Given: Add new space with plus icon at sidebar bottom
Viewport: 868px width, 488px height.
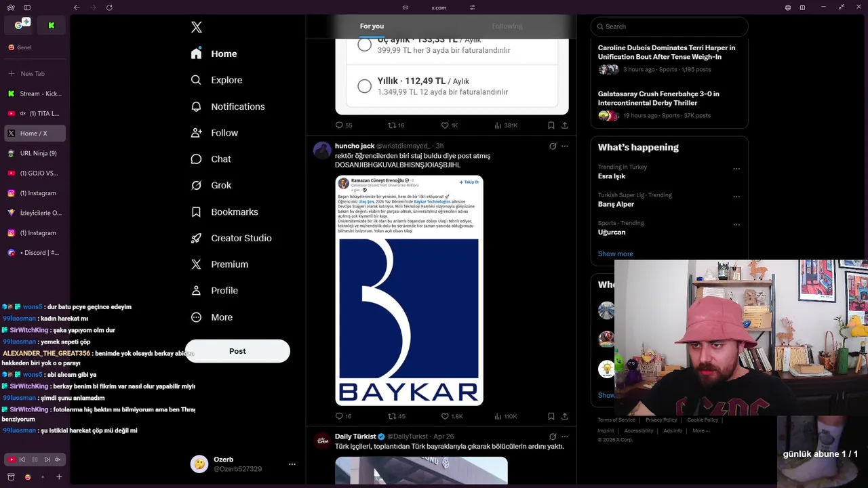Looking at the screenshot, I should [x=59, y=477].
